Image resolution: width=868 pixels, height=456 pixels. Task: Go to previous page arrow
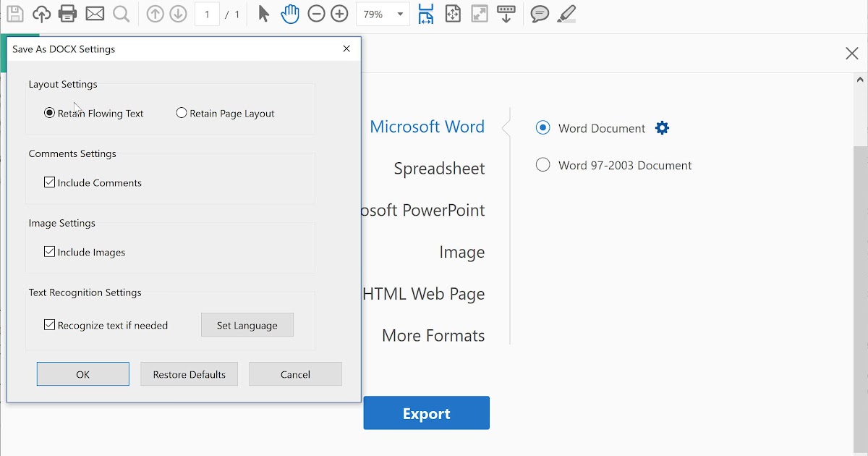point(155,14)
